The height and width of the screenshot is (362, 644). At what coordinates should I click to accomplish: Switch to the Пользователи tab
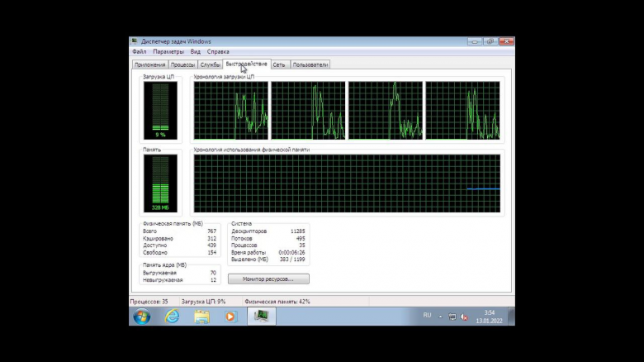[310, 64]
